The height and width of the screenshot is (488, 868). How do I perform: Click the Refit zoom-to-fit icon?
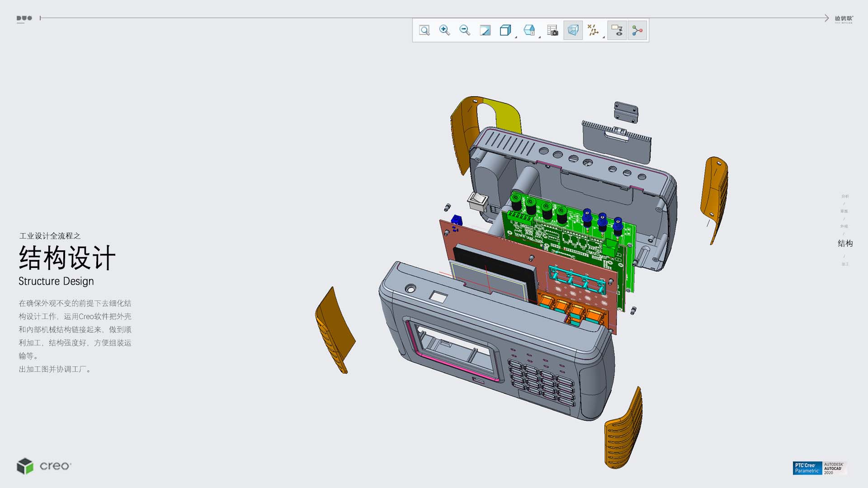click(x=424, y=30)
